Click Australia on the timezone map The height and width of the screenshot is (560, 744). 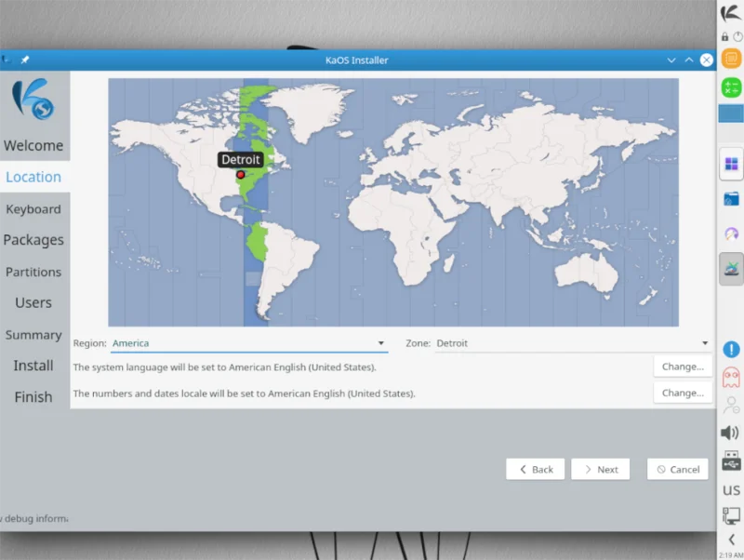(x=587, y=273)
